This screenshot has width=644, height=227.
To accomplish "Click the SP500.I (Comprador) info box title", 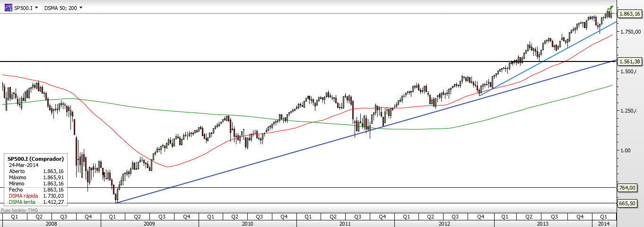I will click(x=35, y=159).
